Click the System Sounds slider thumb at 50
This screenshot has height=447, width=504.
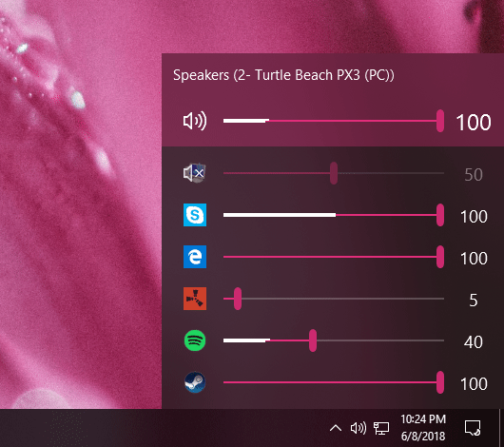(334, 173)
